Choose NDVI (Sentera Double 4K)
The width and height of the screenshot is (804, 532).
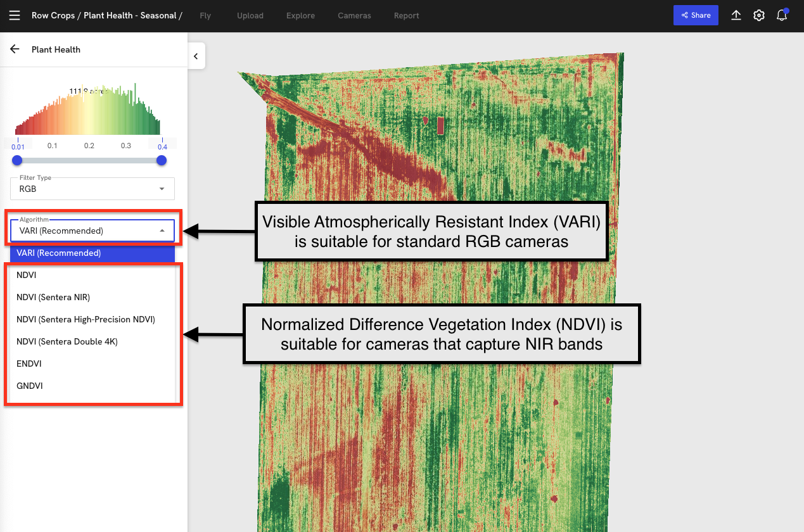pos(93,341)
